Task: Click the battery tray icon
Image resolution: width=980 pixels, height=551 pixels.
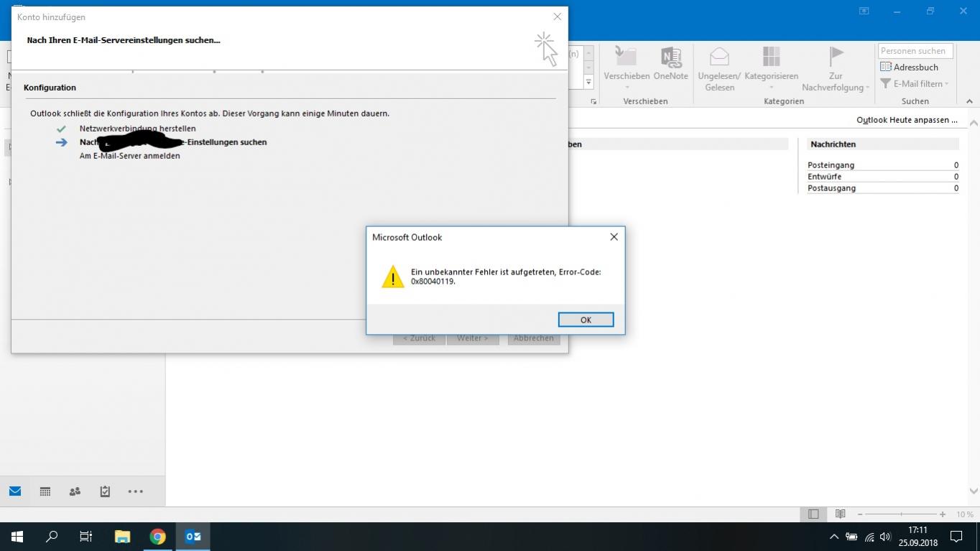Action: (851, 537)
